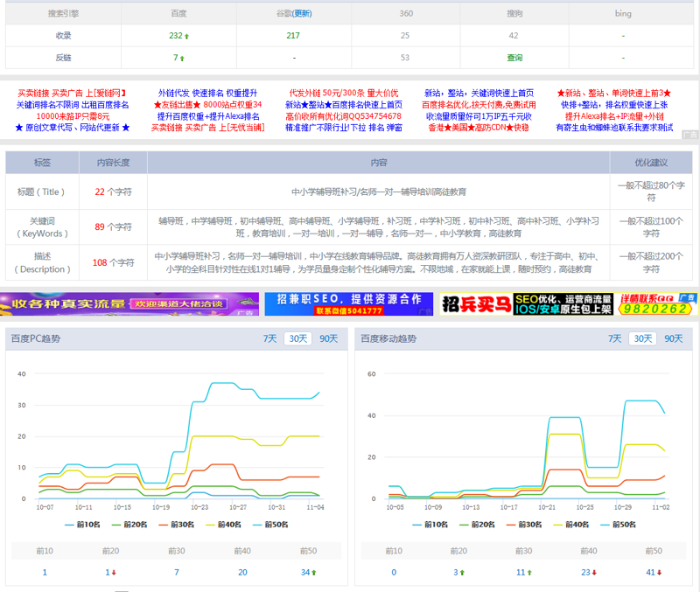The height and width of the screenshot is (592, 700).
Task: Click the 360 反链 value 53
Action: 405,58
